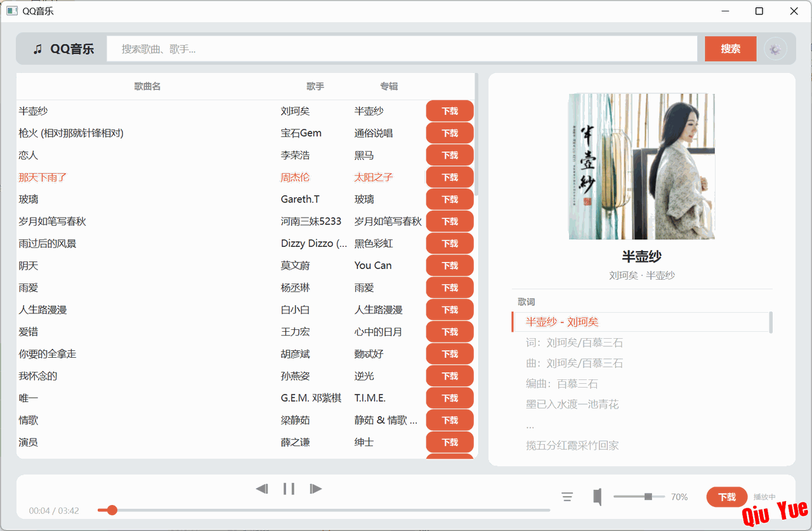Select the song 演员 in the list
812x531 pixels.
tap(29, 442)
